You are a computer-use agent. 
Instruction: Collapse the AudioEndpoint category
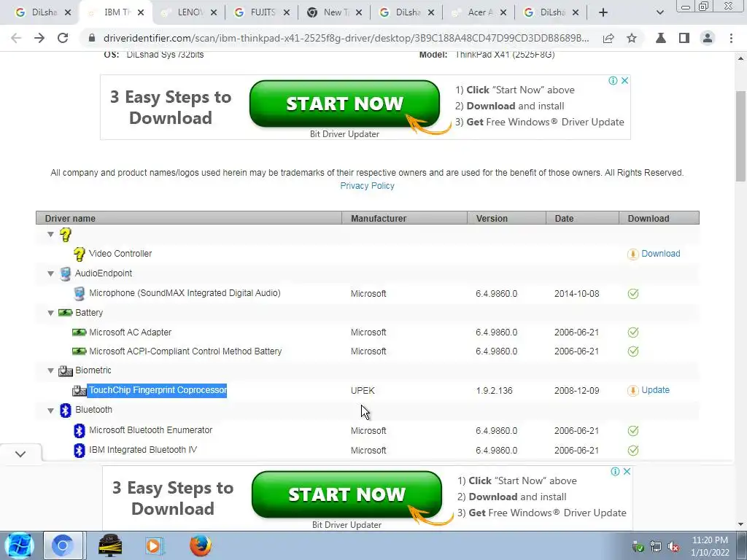pyautogui.click(x=50, y=273)
